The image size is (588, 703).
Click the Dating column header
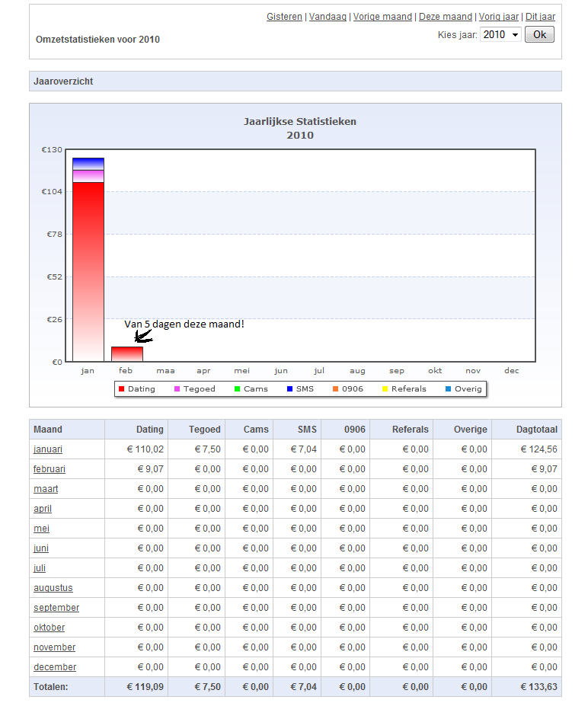click(x=136, y=430)
